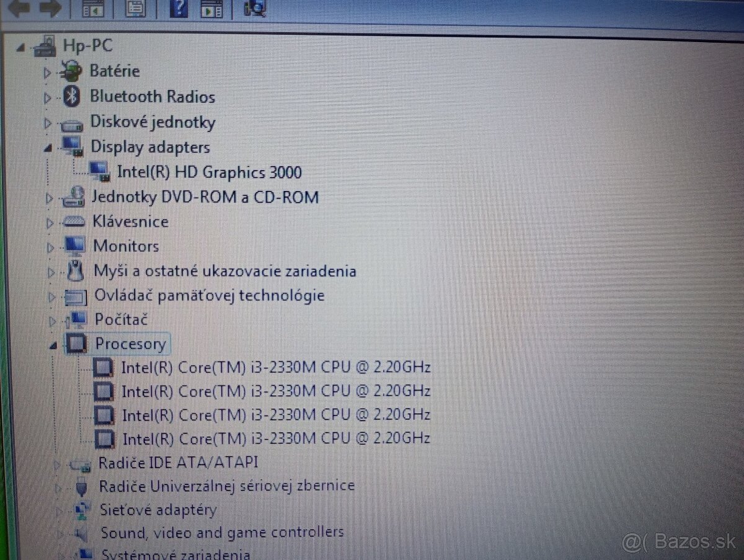Click the DVD-ROM a CD-ROM drive icon

pyautogui.click(x=73, y=197)
